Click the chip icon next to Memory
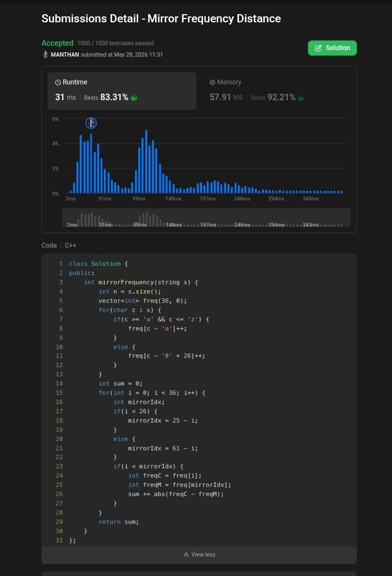 click(x=212, y=82)
